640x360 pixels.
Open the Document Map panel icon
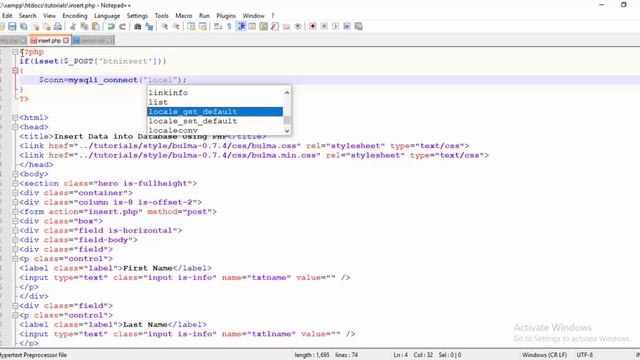263,27
